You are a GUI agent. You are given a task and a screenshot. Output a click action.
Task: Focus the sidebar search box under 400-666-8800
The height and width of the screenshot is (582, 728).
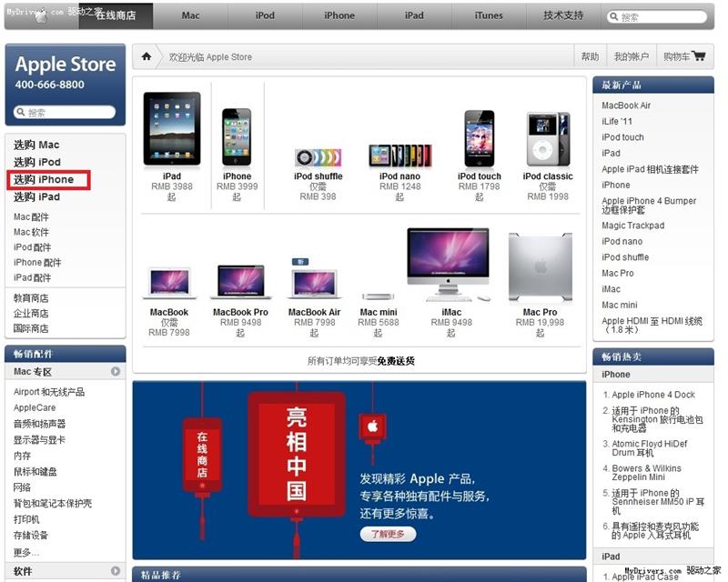click(65, 112)
